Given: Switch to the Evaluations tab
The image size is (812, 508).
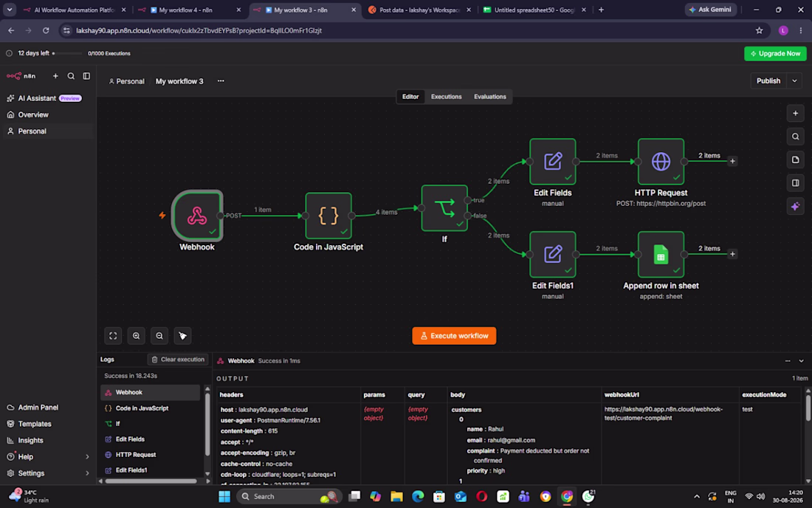Looking at the screenshot, I should [490, 97].
